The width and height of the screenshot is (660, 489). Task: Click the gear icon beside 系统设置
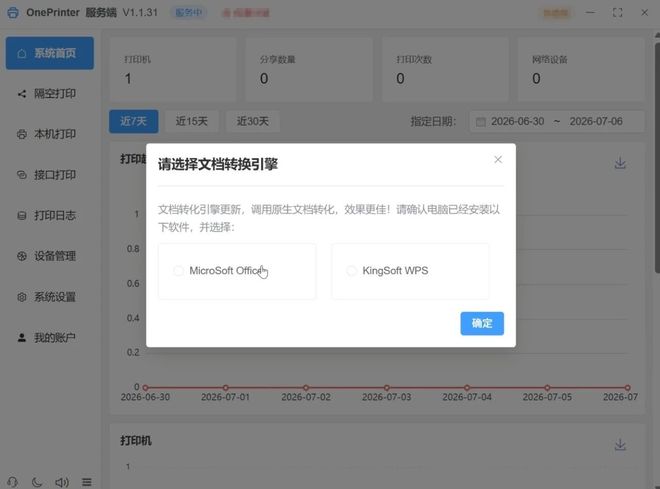coord(22,297)
